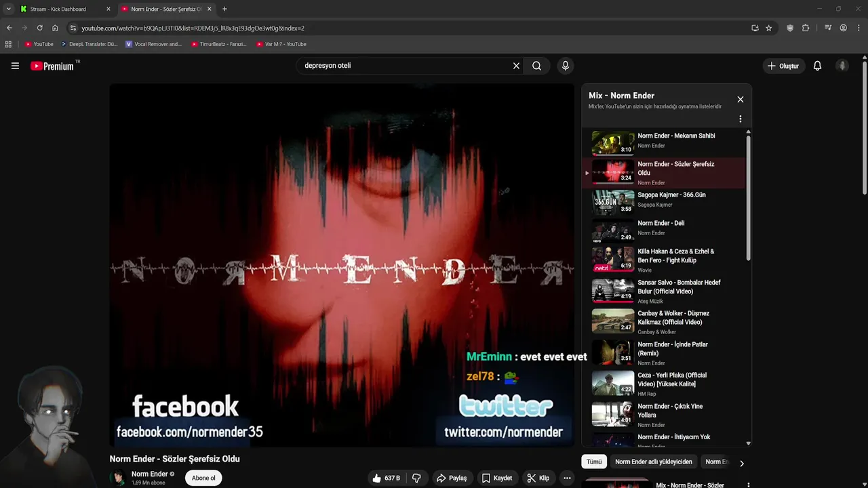The image size is (868, 488).
Task: Open media control playlist icon
Action: coord(828,28)
